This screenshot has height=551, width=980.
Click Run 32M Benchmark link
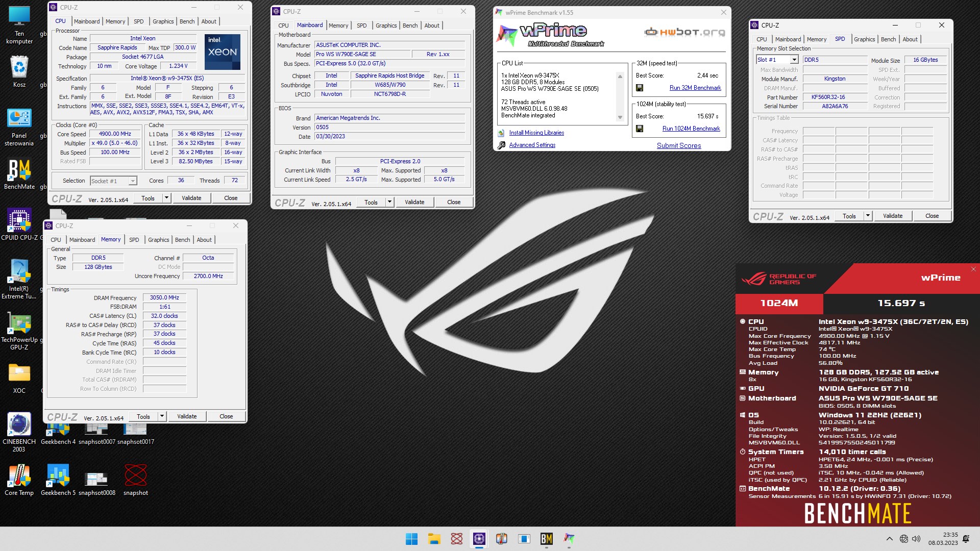[695, 88]
